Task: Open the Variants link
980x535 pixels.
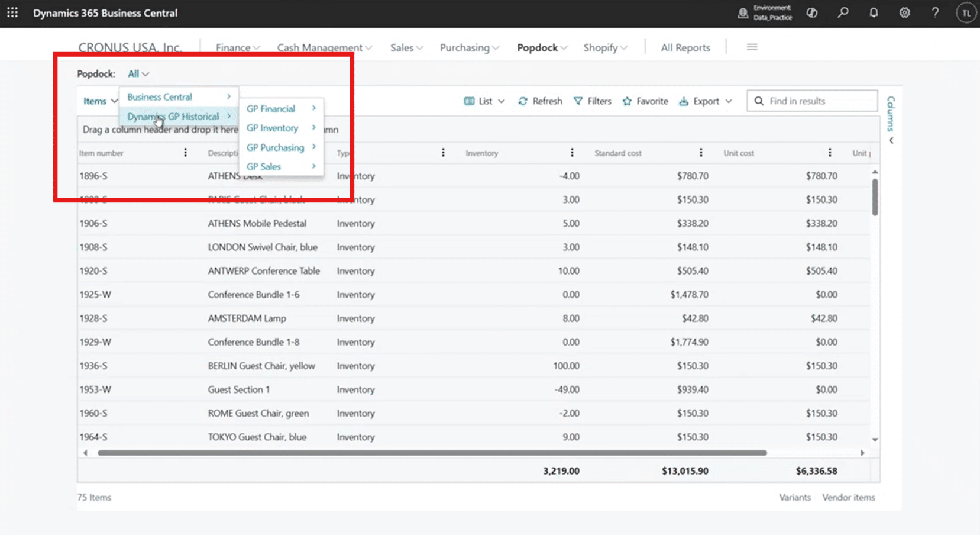Action: (794, 497)
